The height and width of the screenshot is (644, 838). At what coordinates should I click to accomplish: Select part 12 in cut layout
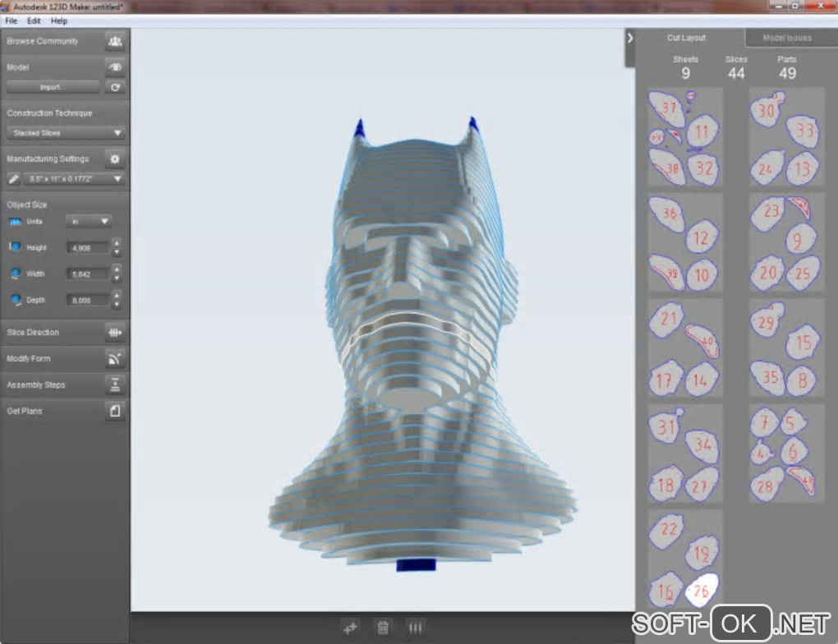pos(701,237)
